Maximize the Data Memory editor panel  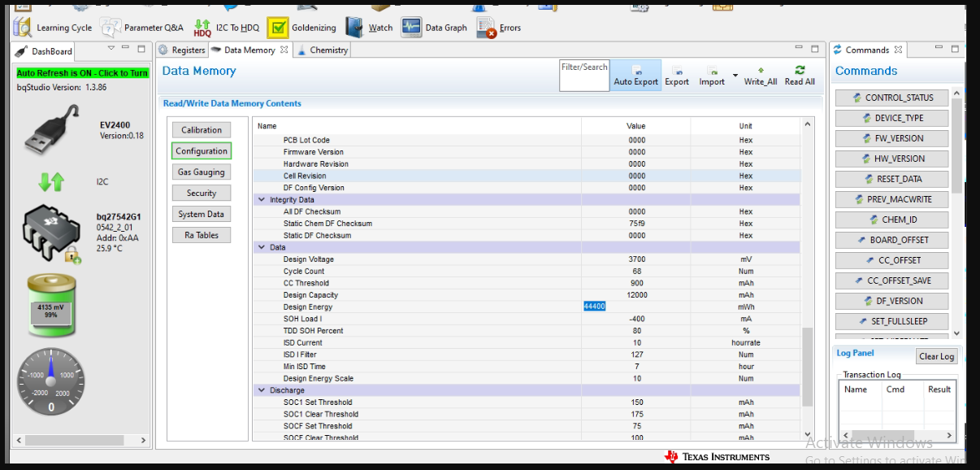point(815,50)
